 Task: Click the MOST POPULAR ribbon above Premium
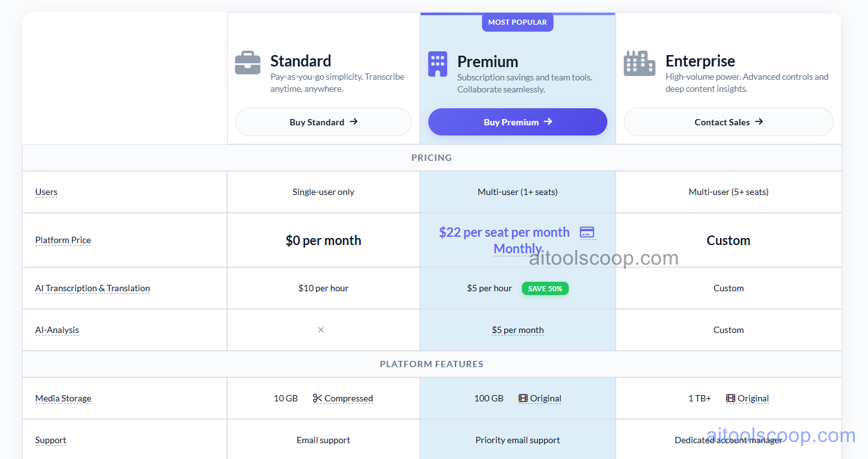click(518, 22)
